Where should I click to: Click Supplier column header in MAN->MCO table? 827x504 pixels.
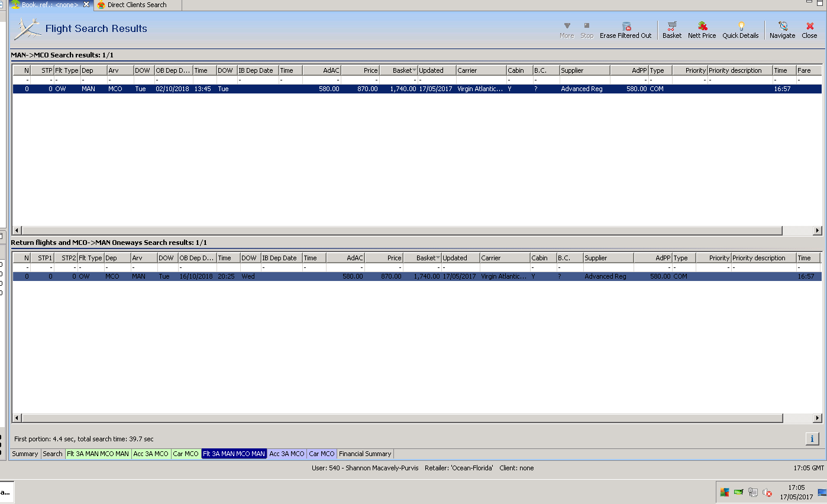tap(584, 70)
